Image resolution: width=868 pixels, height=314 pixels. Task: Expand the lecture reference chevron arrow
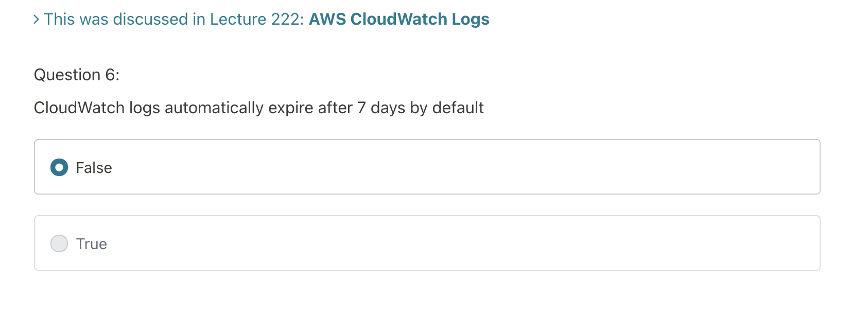37,20
